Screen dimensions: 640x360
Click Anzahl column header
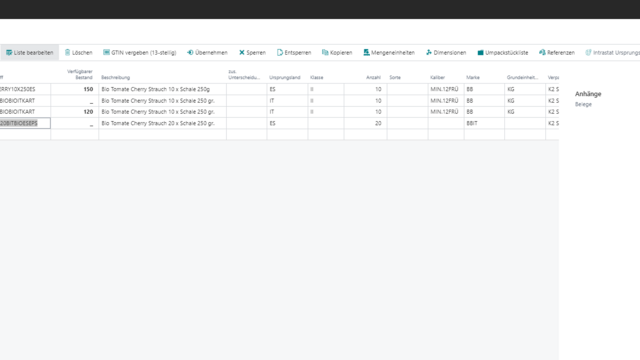coord(373,77)
